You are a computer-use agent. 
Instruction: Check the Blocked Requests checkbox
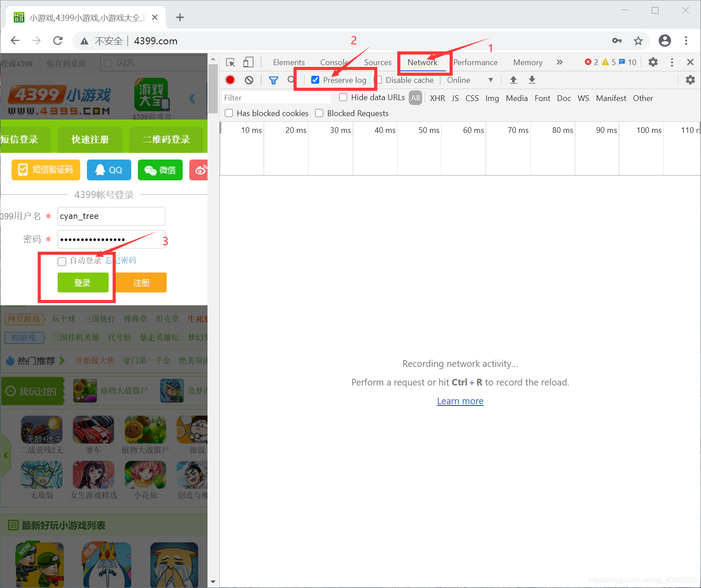point(319,113)
